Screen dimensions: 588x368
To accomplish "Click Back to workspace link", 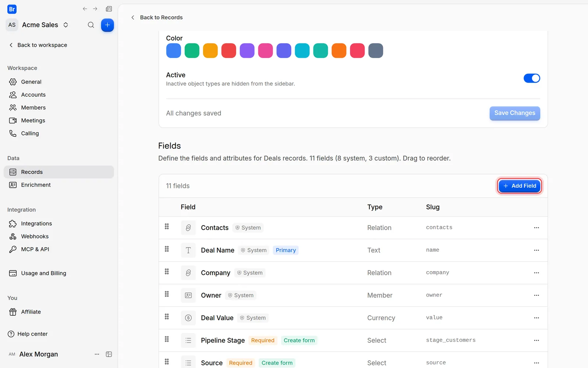I will click(x=38, y=45).
